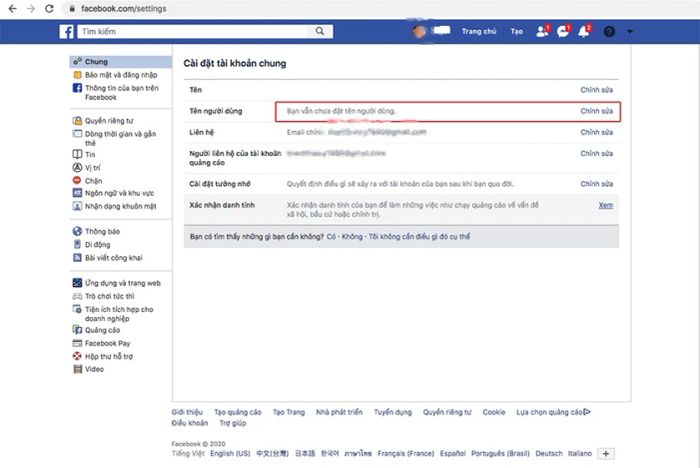Screen dimensions: 700x468
Task: Click the help question mark icon
Action: [610, 32]
